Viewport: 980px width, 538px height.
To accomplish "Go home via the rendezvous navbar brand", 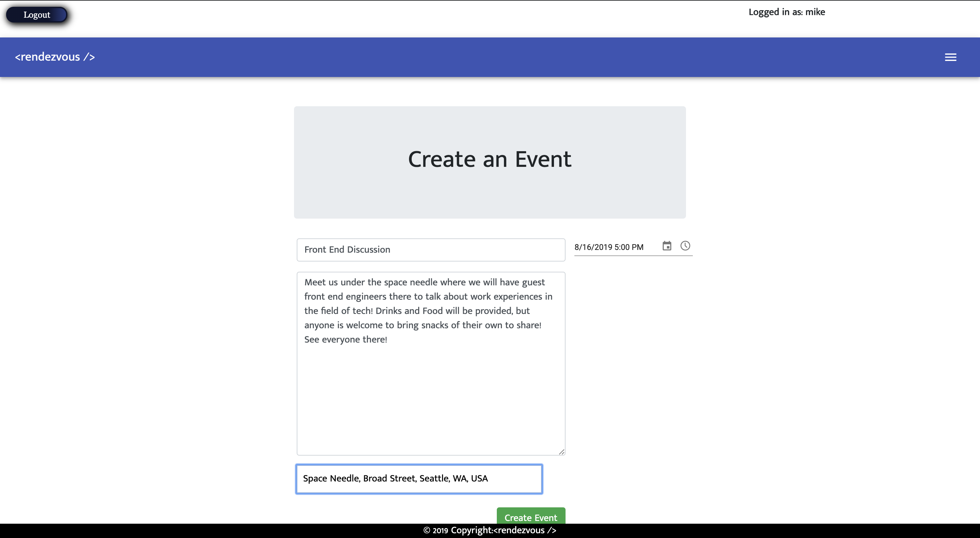I will coord(55,57).
